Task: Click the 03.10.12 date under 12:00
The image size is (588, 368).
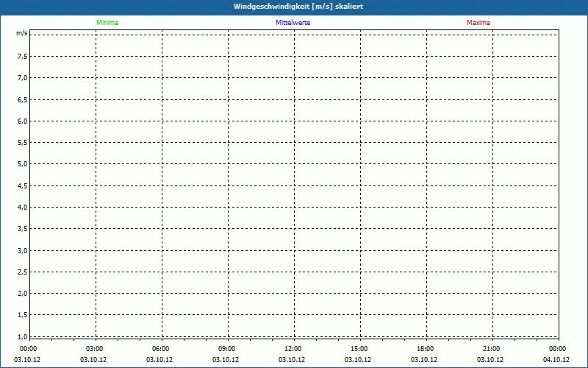Action: 292,360
